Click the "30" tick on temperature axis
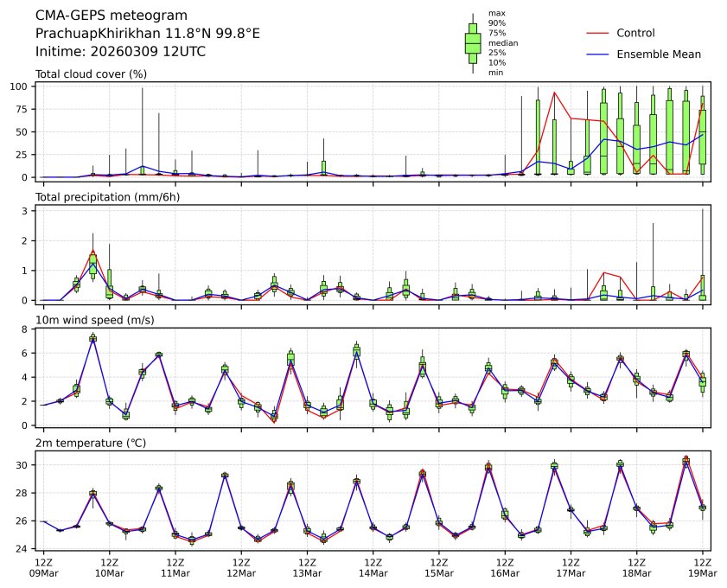Viewport: 727px width, 588px height. (26, 465)
